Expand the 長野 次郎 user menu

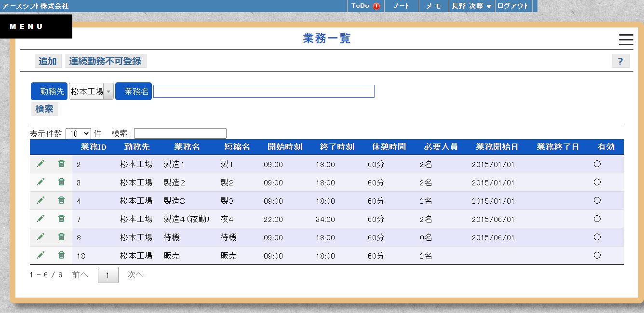point(471,6)
